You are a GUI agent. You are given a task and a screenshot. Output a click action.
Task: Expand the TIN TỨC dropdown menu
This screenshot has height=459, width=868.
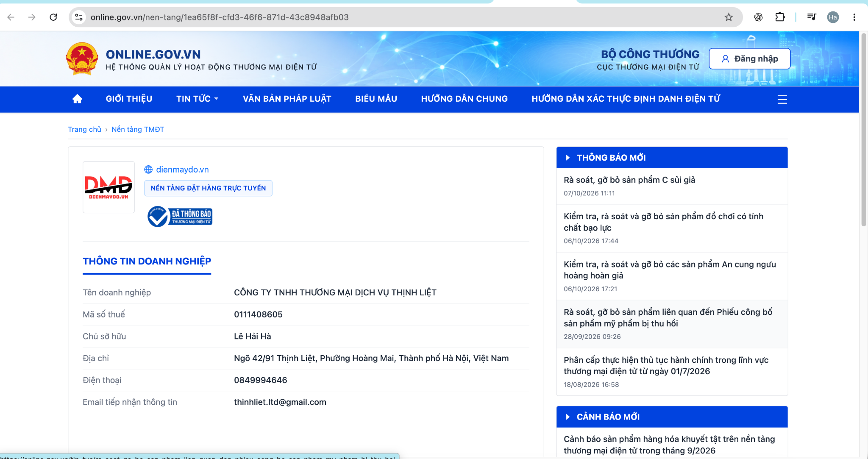(198, 99)
